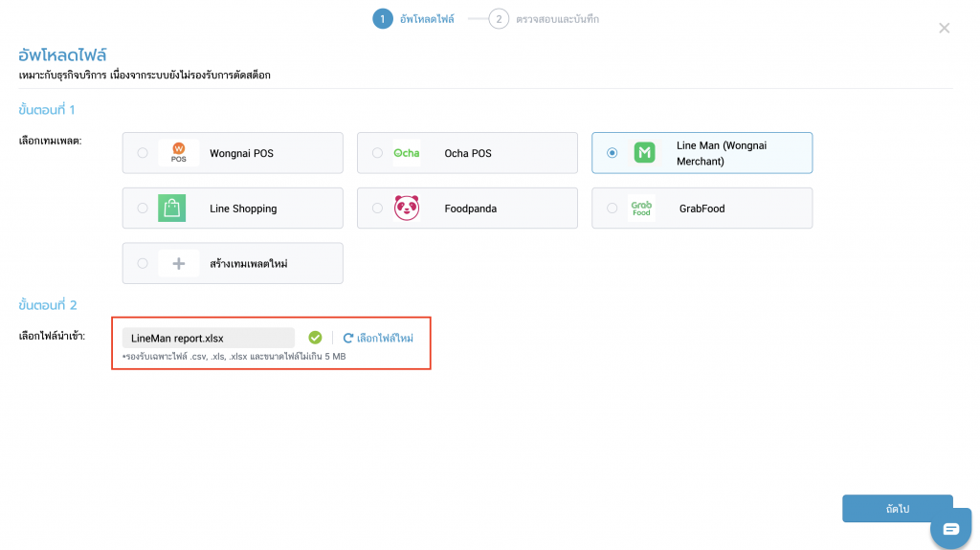This screenshot has height=550, width=980.
Task: Go to the ตรวจสอบและบันทึก step label
Action: click(558, 19)
